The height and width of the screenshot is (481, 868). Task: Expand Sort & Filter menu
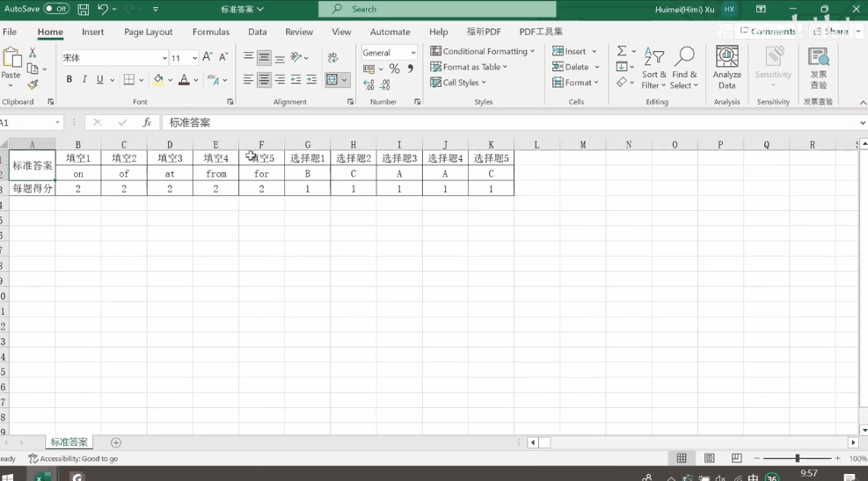click(x=653, y=68)
